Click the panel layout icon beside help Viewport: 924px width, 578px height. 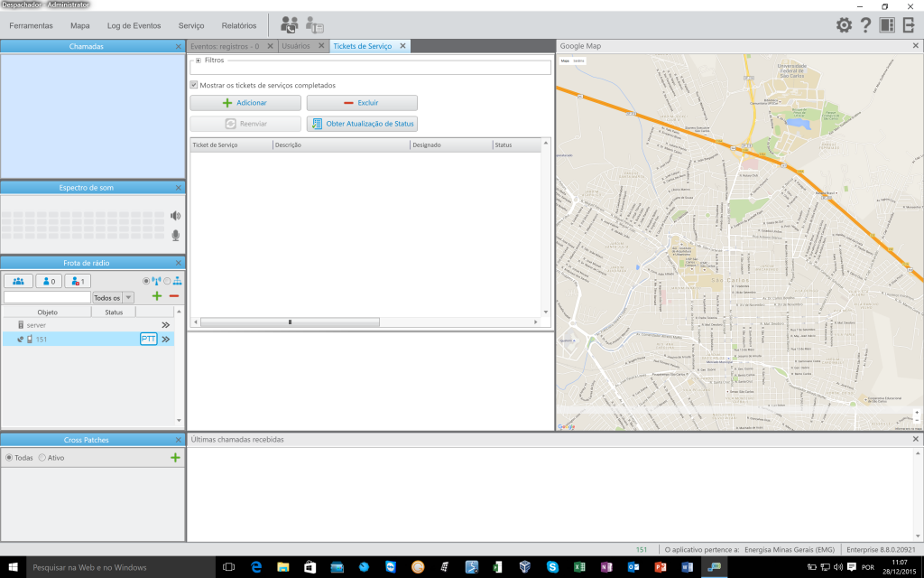tap(887, 25)
